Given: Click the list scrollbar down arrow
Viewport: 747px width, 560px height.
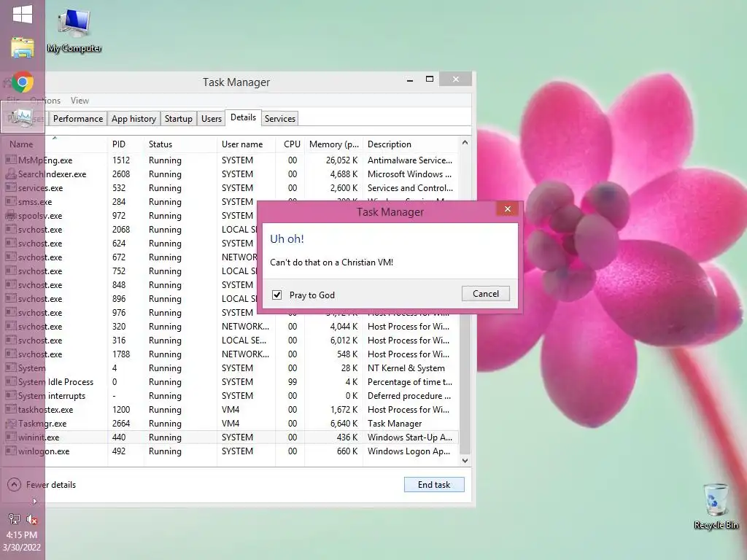Looking at the screenshot, I should [465, 461].
